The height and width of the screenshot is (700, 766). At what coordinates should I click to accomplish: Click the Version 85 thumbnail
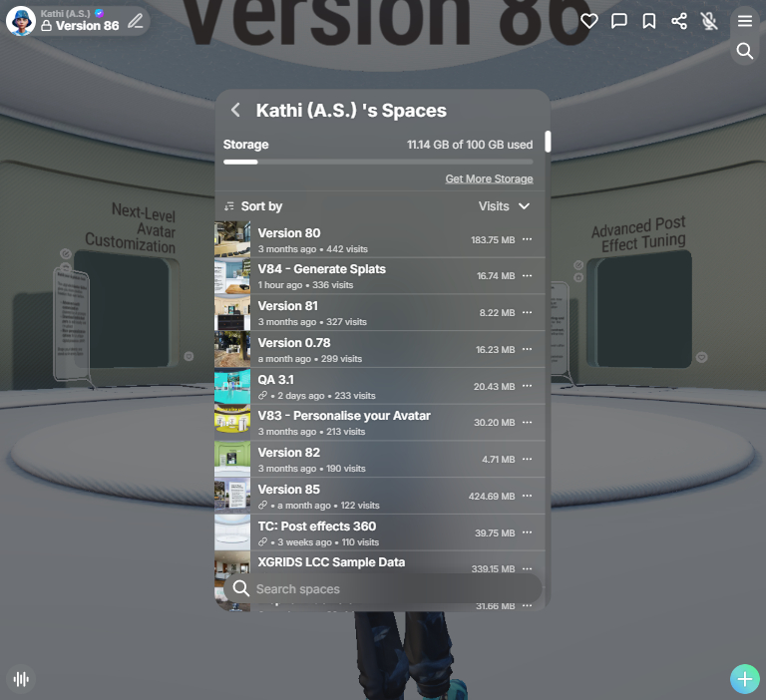[x=232, y=496]
